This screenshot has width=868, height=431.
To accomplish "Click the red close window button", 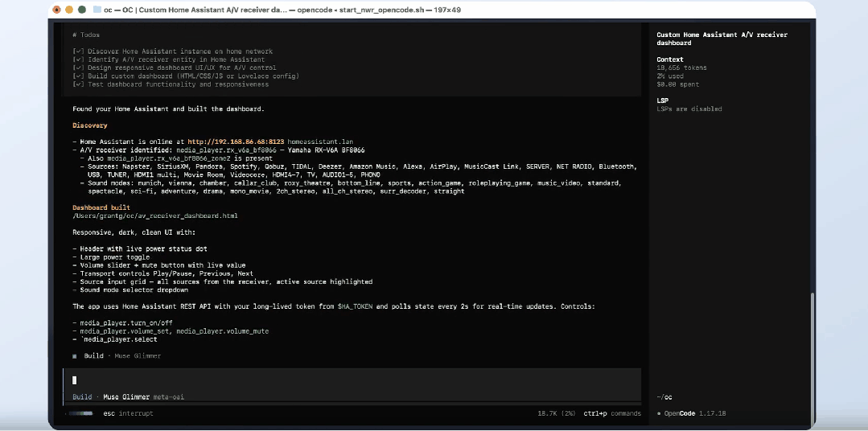I will point(56,10).
